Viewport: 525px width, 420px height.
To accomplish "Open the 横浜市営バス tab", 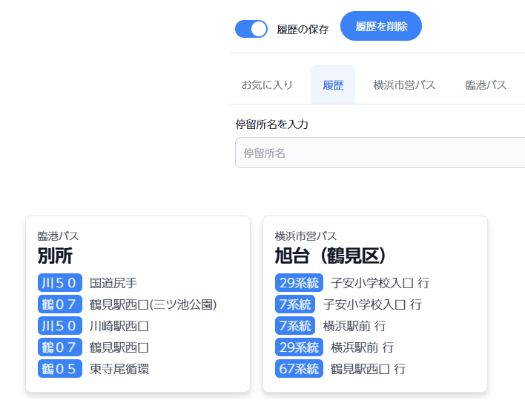I will tap(404, 85).
